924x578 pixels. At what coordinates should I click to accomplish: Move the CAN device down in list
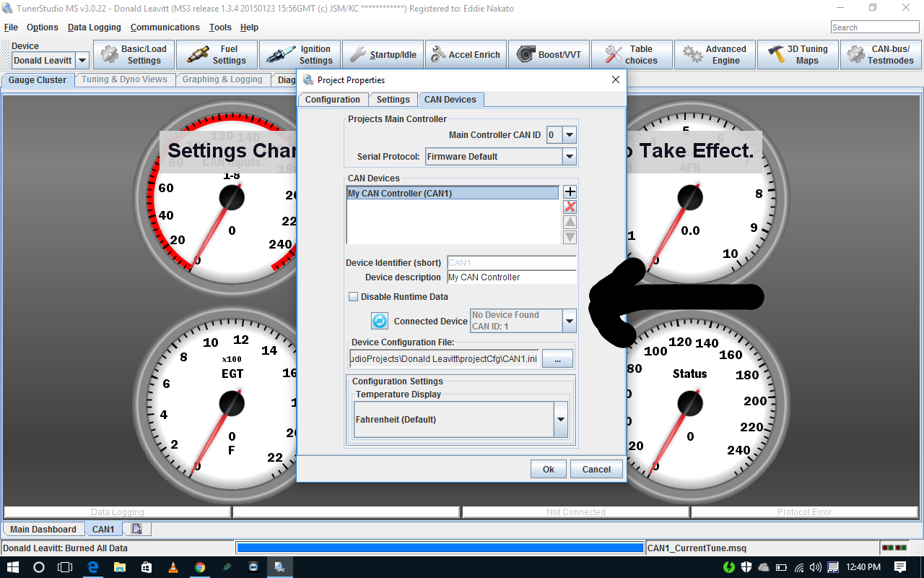tap(570, 237)
